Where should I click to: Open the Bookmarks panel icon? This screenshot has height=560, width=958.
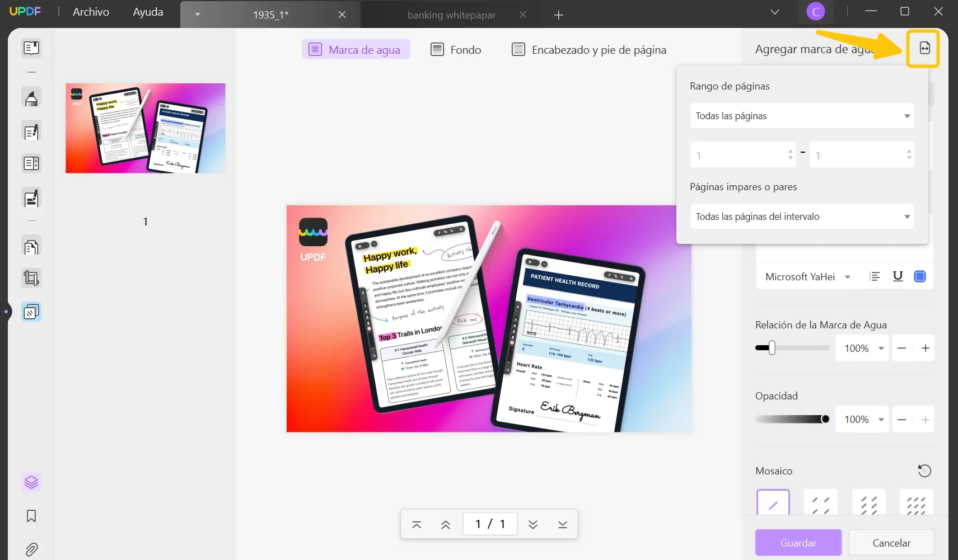pyautogui.click(x=31, y=516)
